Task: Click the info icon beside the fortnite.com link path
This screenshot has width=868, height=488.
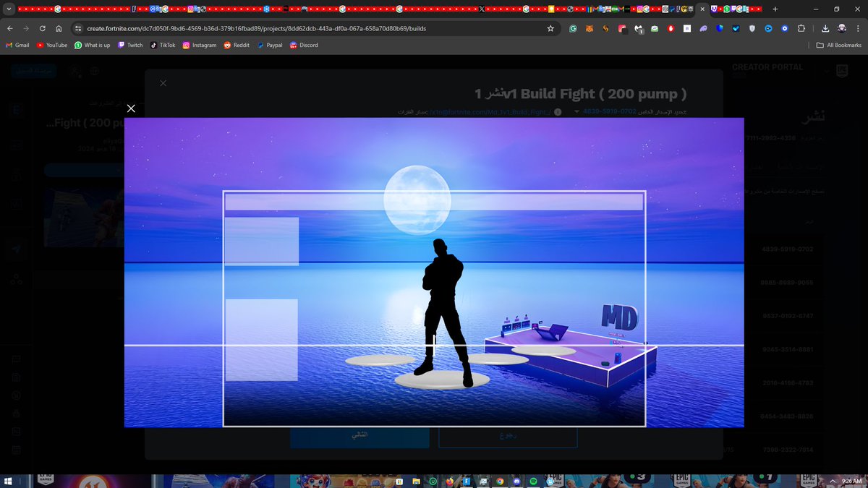Action: [558, 112]
